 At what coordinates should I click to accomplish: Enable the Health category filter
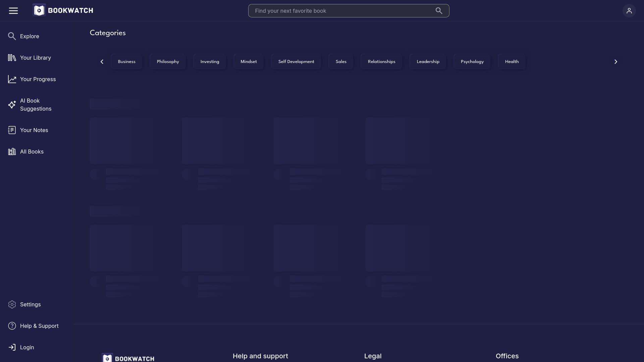click(x=512, y=61)
